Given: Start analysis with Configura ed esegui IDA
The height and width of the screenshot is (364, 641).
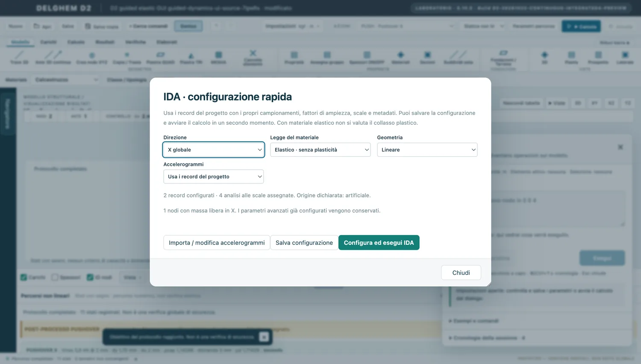Looking at the screenshot, I should 379,243.
